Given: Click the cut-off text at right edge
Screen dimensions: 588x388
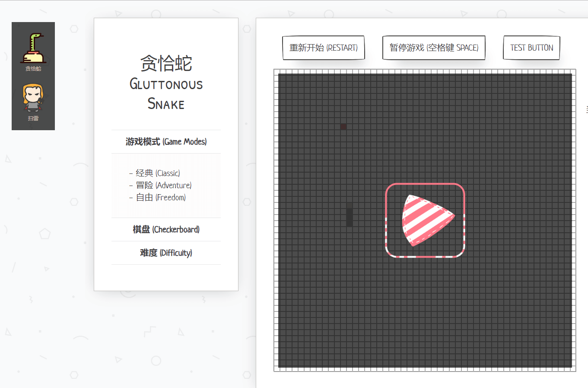Looking at the screenshot, I should point(586,109).
